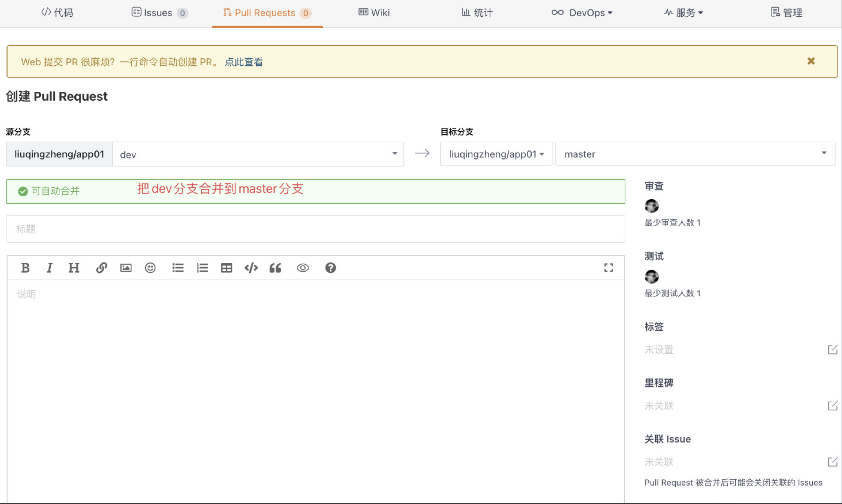The height and width of the screenshot is (504, 842).
Task: Switch to the 代码 code tab
Action: pyautogui.click(x=57, y=13)
